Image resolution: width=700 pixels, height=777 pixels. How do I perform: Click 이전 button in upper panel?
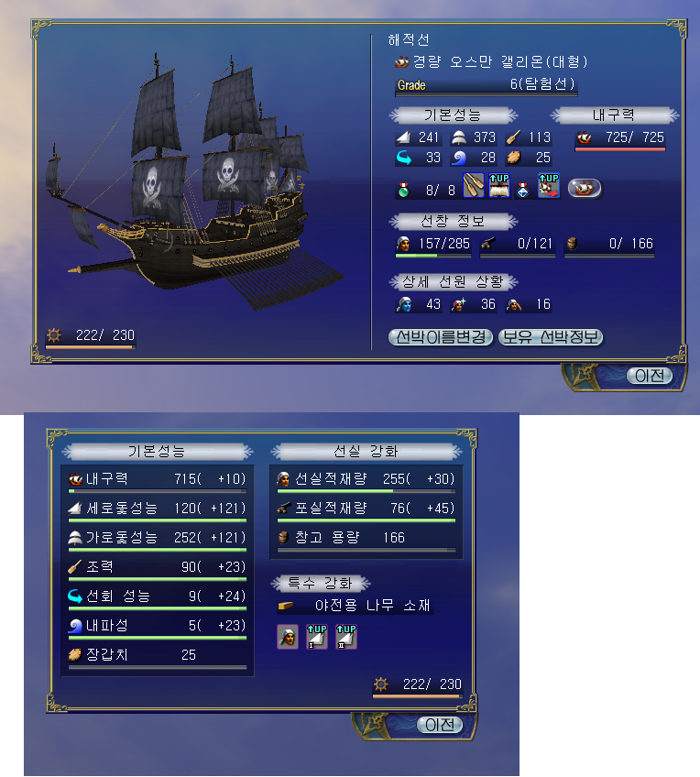point(650,376)
